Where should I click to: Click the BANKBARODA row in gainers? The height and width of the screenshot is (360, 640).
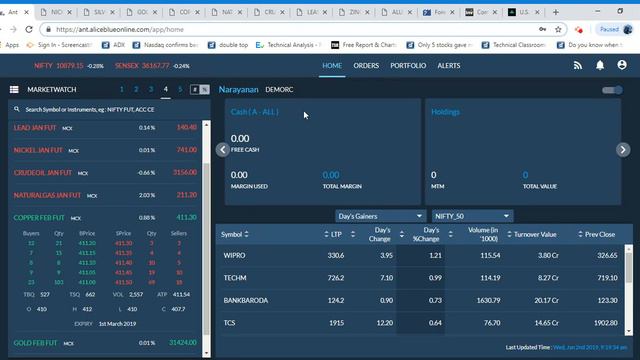point(420,300)
